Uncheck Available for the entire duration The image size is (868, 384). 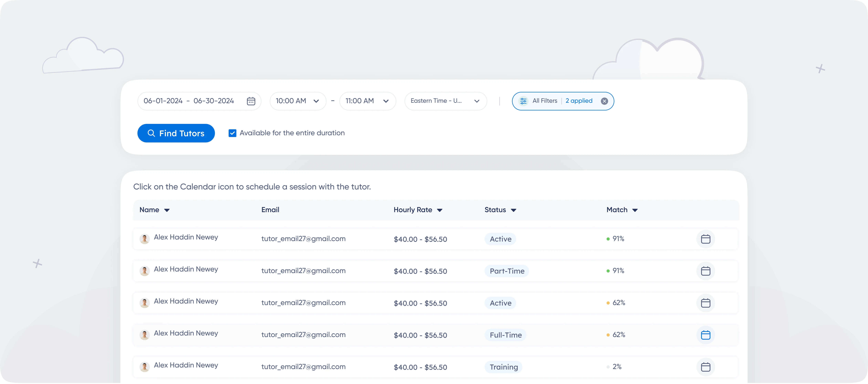click(232, 133)
